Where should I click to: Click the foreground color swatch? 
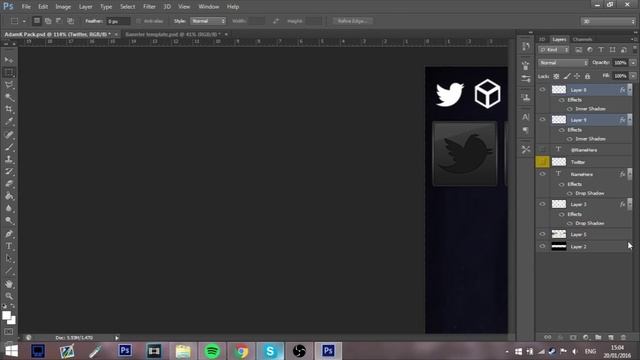pyautogui.click(x=6, y=316)
